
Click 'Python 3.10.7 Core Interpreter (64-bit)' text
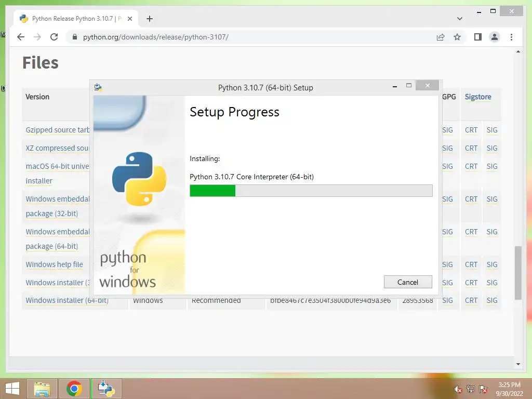pyautogui.click(x=252, y=177)
